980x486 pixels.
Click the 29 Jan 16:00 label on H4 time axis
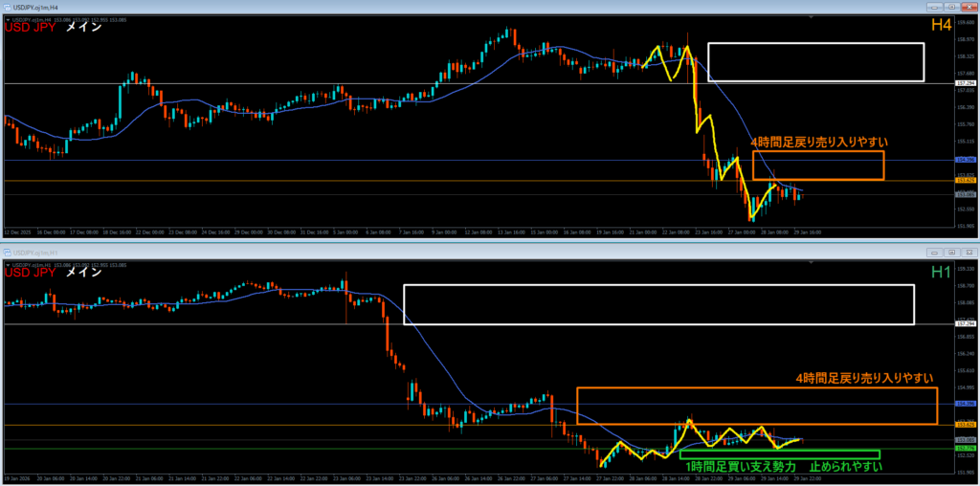(x=808, y=232)
